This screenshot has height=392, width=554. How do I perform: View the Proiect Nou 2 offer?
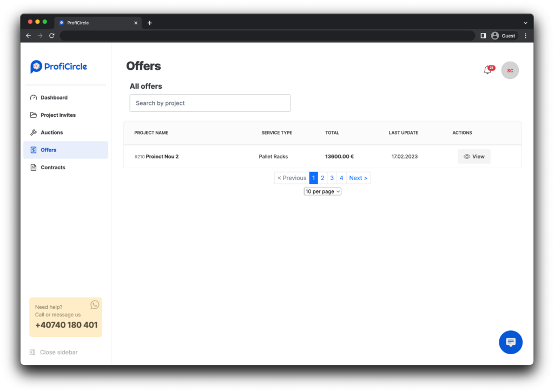pyautogui.click(x=474, y=156)
